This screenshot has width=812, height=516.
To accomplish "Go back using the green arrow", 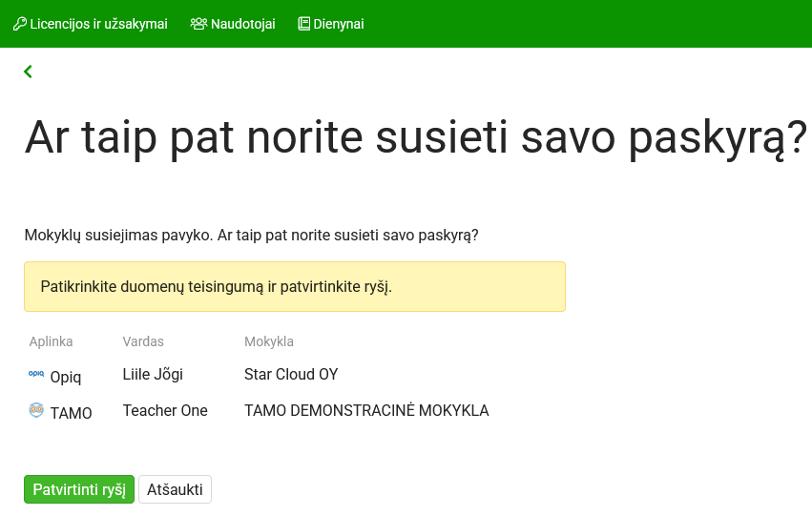I will click(x=28, y=72).
